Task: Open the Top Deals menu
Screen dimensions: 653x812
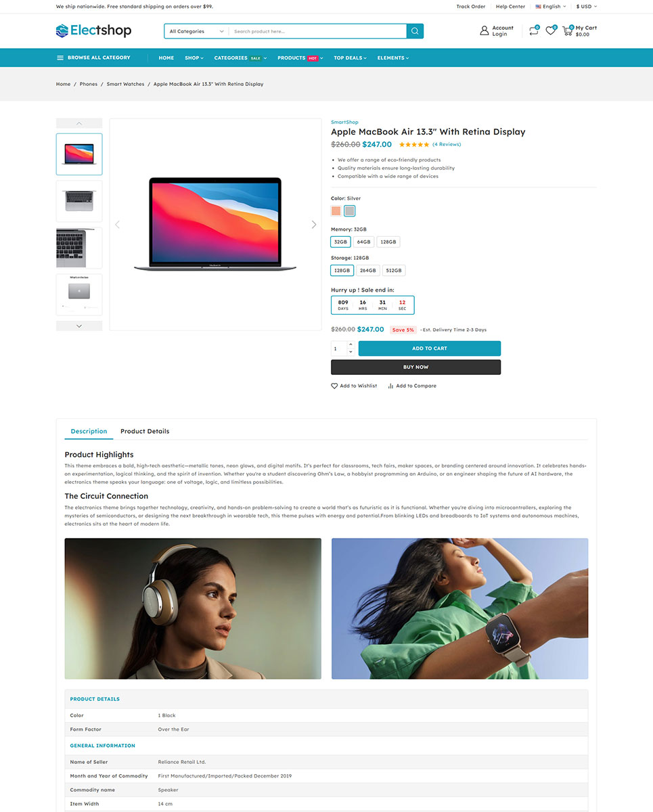Action: (x=350, y=58)
